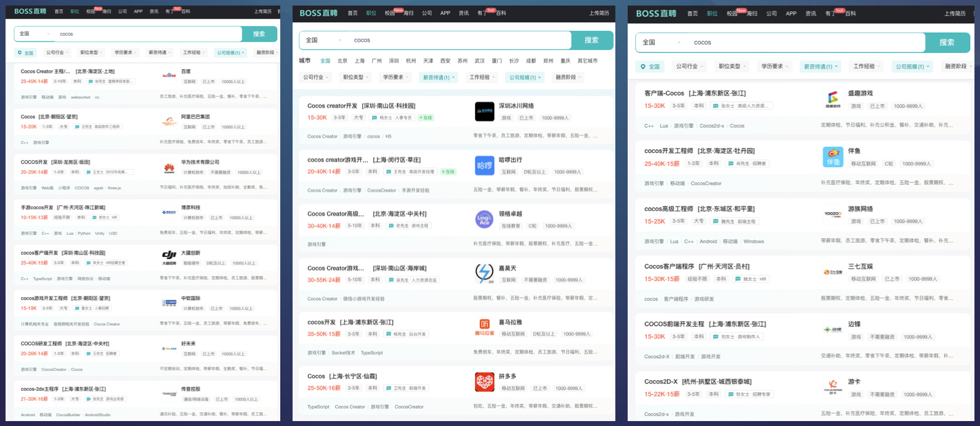Click 搜索 button in right window
The height and width of the screenshot is (426, 980).
coord(947,43)
